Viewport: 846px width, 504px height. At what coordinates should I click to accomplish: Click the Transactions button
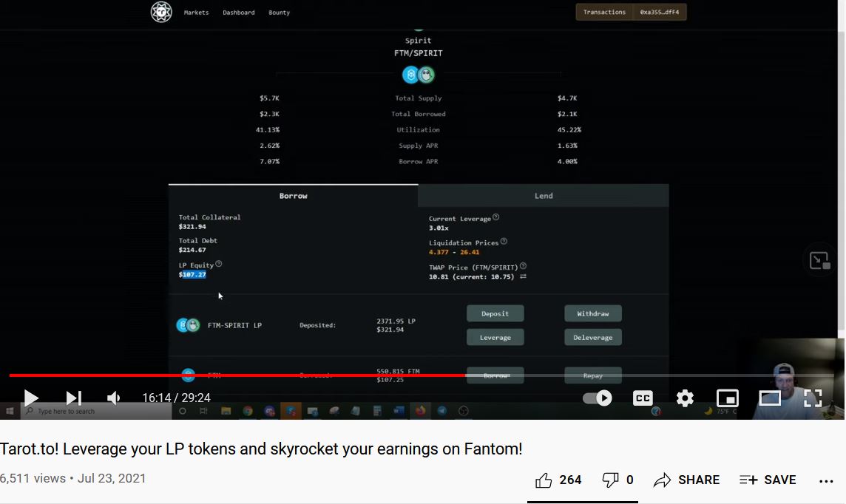tap(604, 12)
